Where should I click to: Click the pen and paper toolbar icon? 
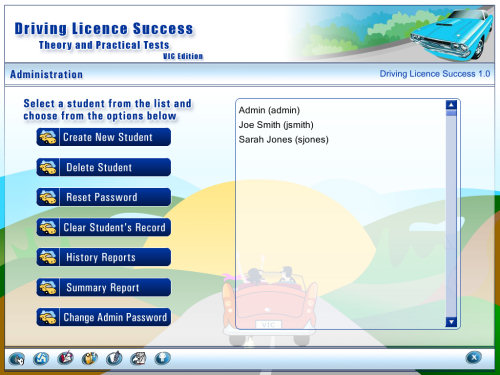coord(114,359)
